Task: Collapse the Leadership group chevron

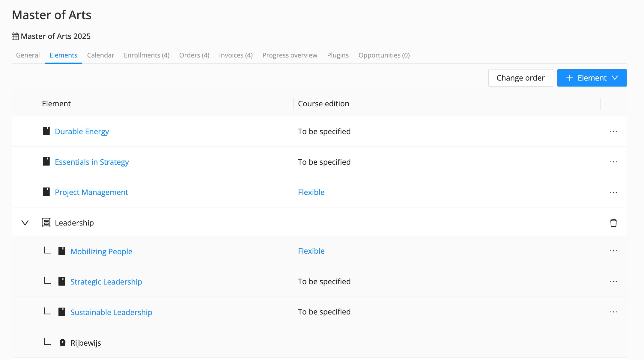Action: tap(25, 223)
